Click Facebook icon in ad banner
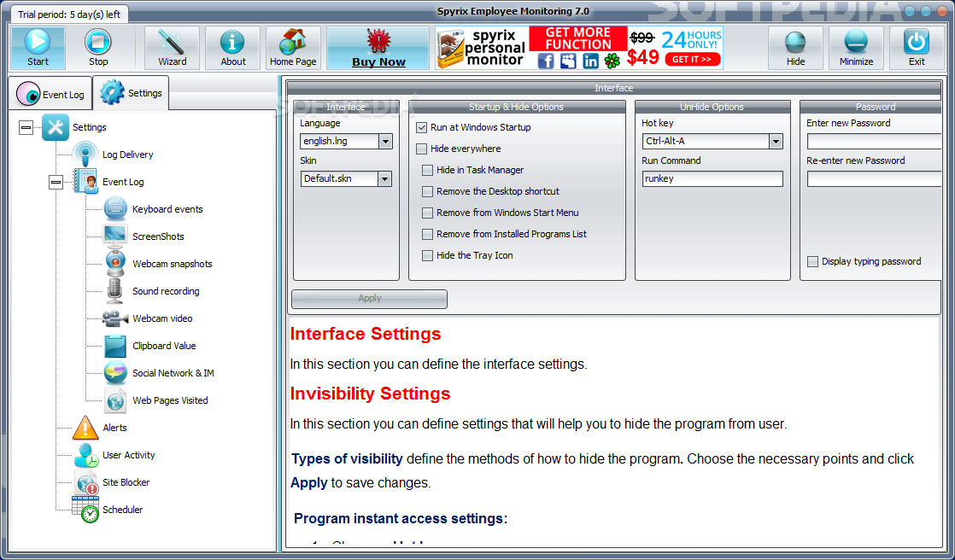Viewport: 955px width, 560px height. point(546,61)
